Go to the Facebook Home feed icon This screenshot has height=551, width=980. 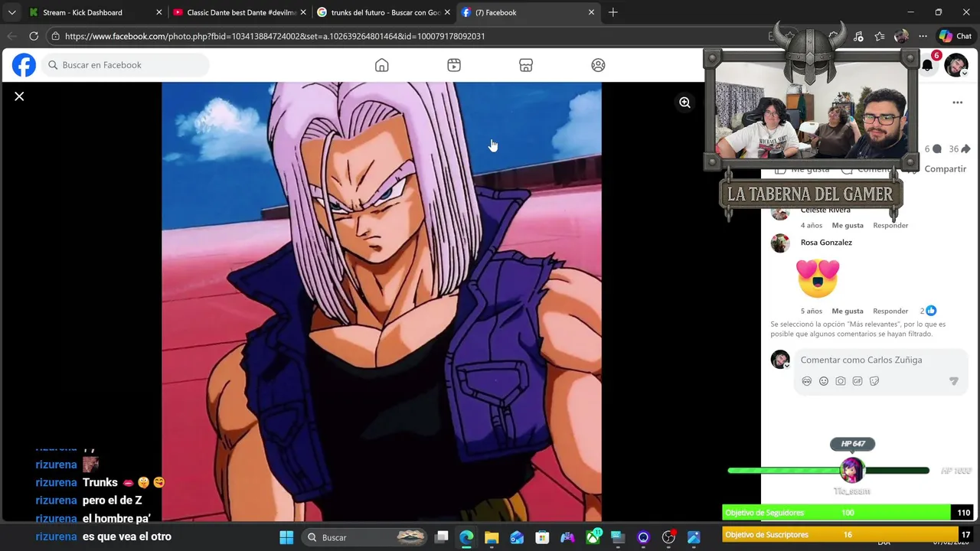381,65
